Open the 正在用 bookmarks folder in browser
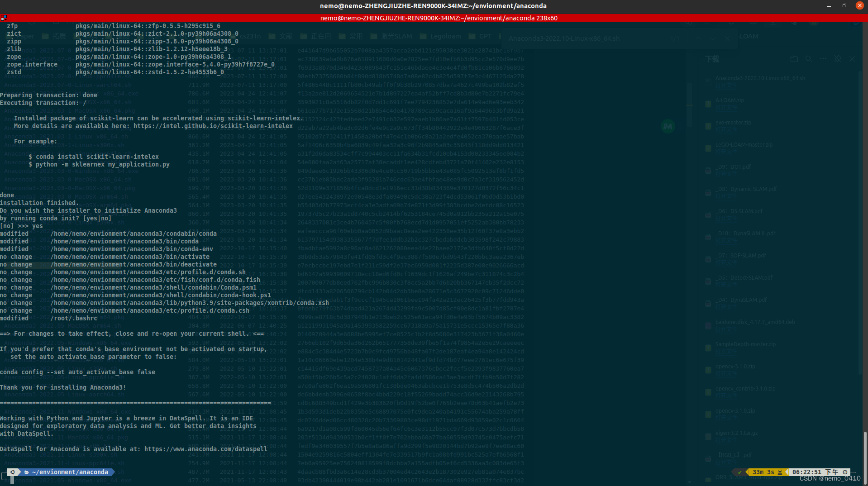The height and width of the screenshot is (486, 868). coord(316,36)
